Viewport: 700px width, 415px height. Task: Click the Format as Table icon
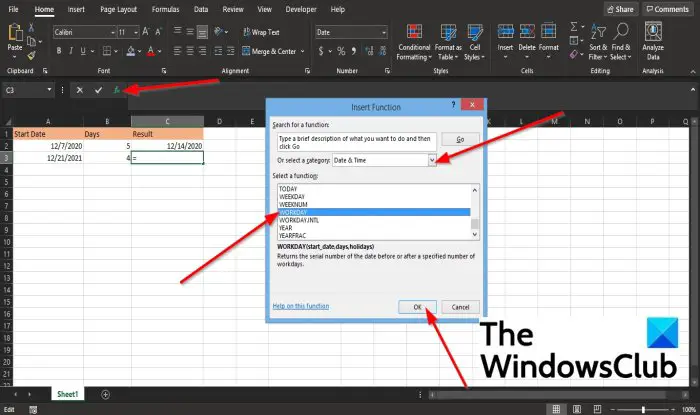tap(448, 32)
